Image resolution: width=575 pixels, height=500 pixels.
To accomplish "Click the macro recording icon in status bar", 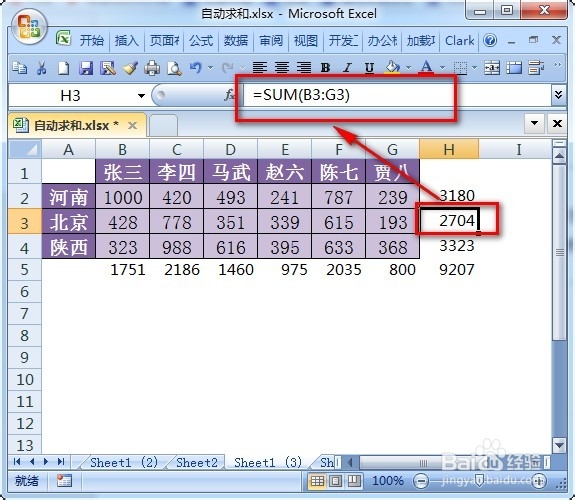I will coord(64,481).
